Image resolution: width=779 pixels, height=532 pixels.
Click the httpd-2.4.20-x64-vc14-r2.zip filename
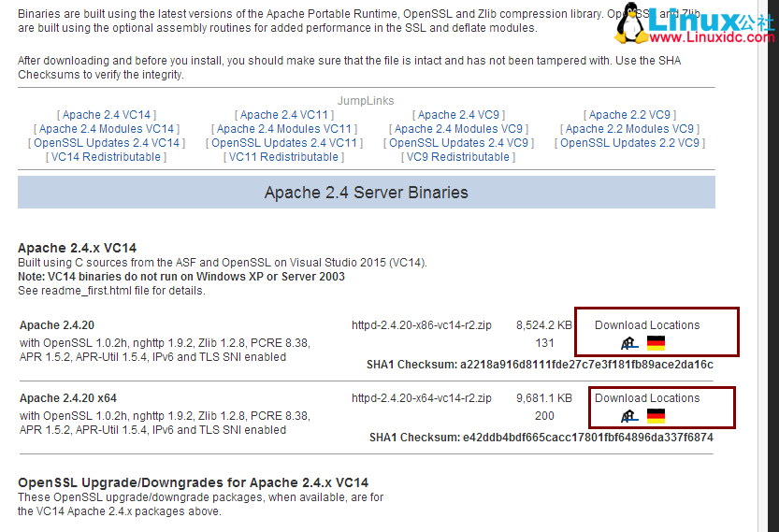(421, 398)
